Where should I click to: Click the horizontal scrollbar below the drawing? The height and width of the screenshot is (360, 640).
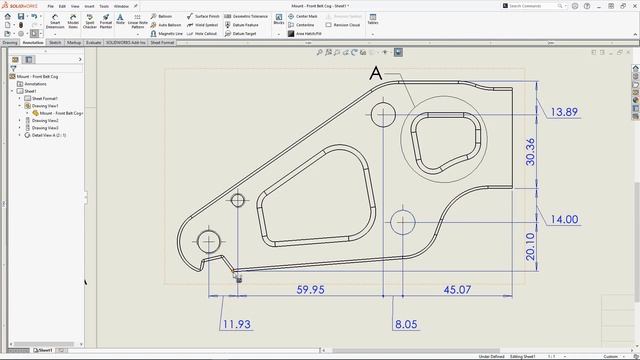416,351
